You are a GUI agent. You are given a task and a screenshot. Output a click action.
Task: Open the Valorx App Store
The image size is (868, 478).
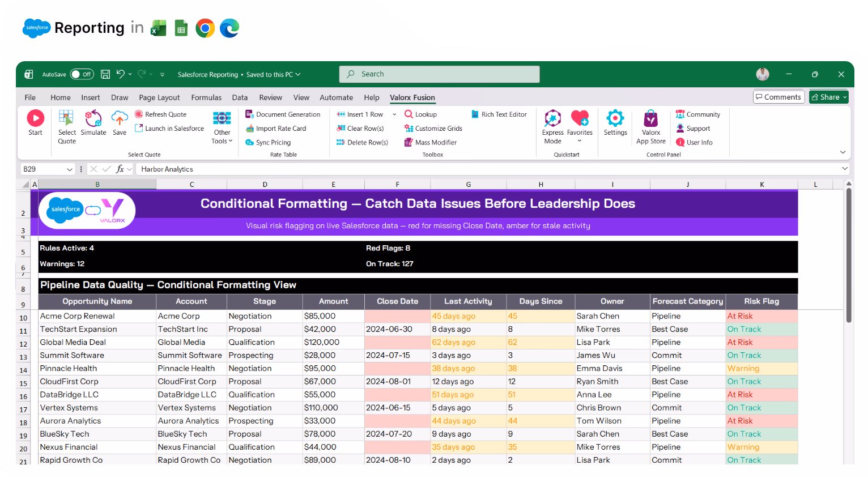[650, 120]
